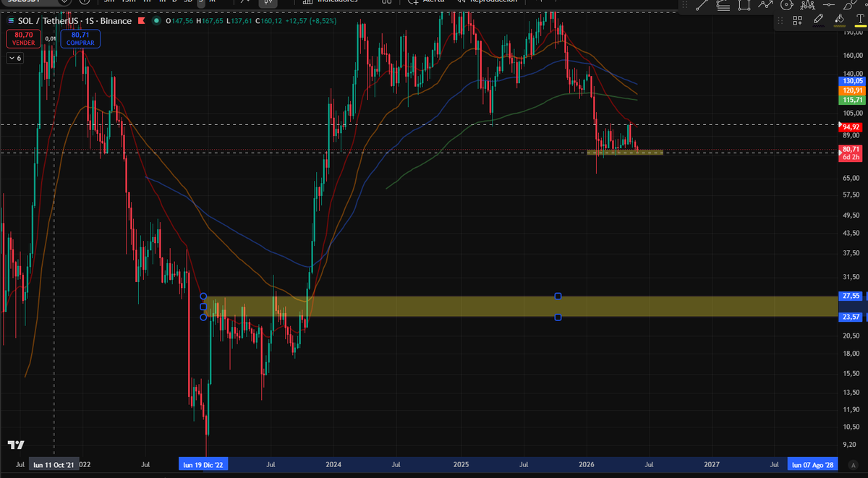Click the 115,71 green moving-average label
The height and width of the screenshot is (478, 868).
[854, 100]
